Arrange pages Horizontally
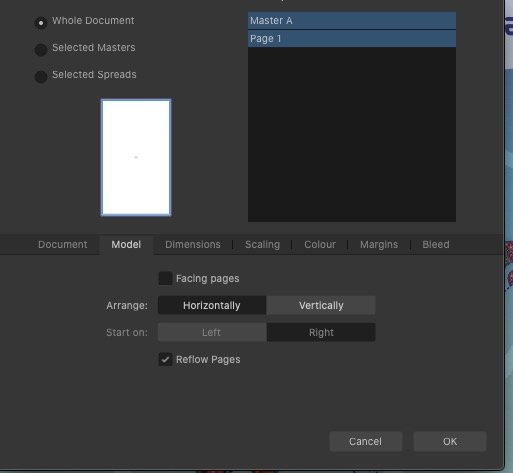 click(x=212, y=305)
